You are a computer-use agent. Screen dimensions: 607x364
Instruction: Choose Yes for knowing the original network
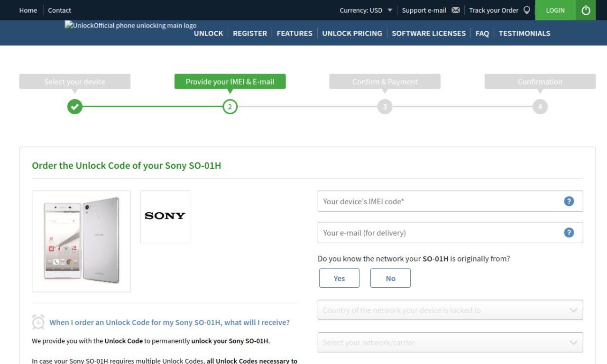coord(339,278)
